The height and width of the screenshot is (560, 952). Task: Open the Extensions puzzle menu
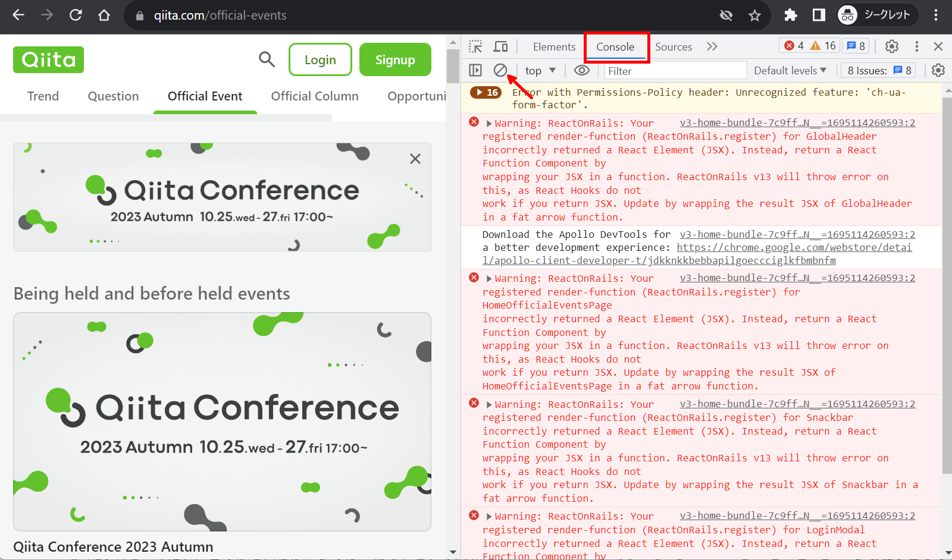pos(790,15)
